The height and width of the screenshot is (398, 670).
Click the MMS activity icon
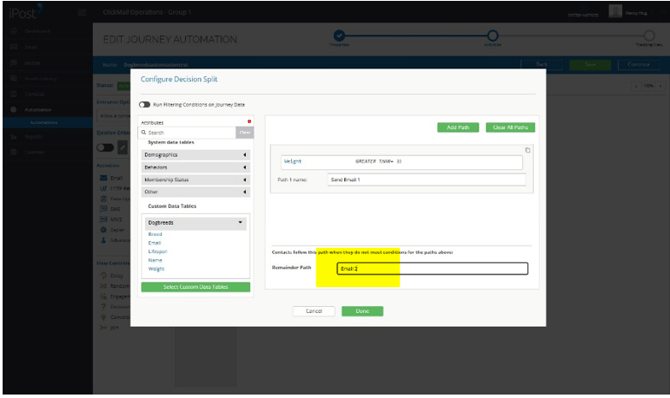coord(103,219)
